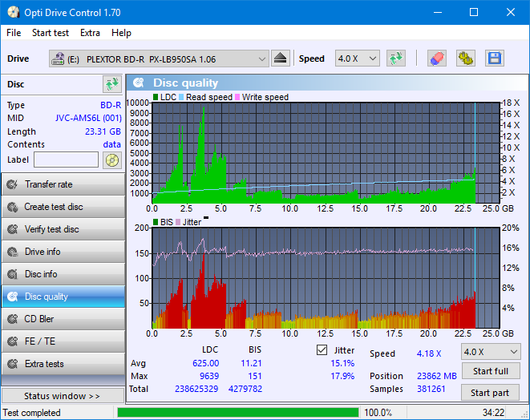Click the LDC Max value 9639
Viewport: 530px width, 420px height.
(209, 376)
